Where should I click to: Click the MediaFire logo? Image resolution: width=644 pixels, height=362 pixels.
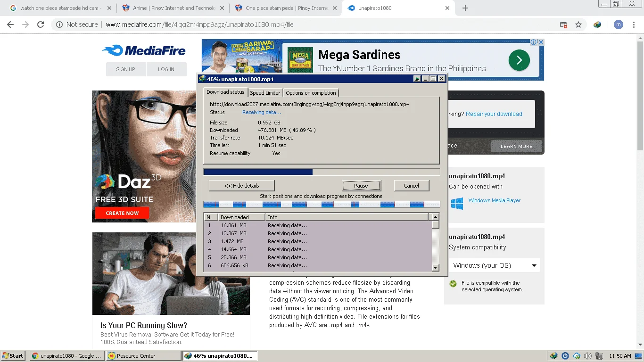[x=144, y=50]
